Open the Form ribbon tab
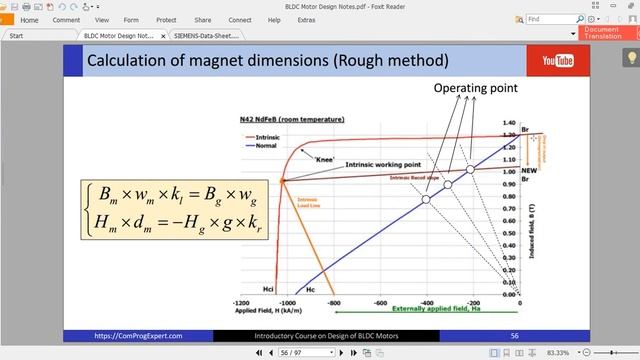The height and width of the screenshot is (360, 640). (x=131, y=20)
